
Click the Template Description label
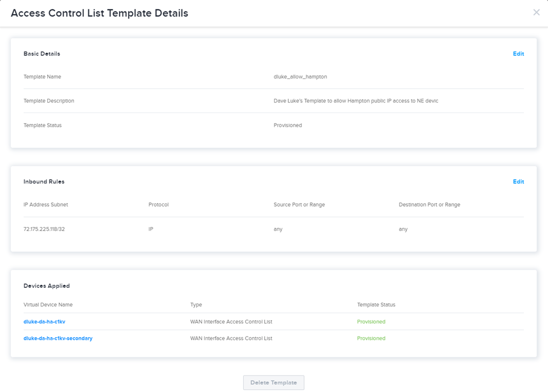click(49, 101)
